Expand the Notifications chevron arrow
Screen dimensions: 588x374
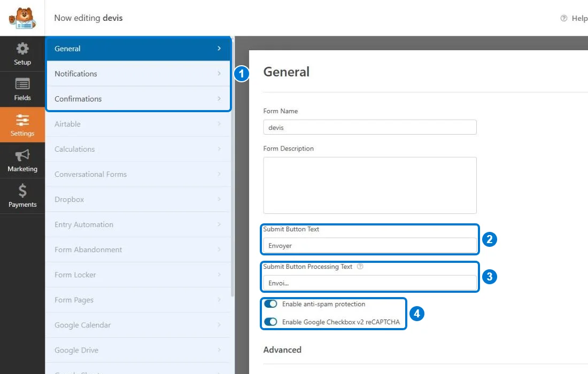[x=219, y=73]
